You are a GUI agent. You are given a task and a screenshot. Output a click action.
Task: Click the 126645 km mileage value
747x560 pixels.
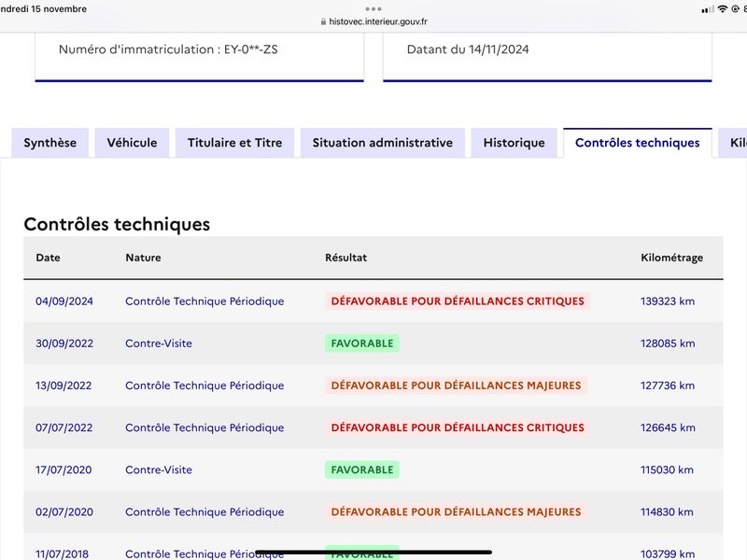(x=668, y=427)
